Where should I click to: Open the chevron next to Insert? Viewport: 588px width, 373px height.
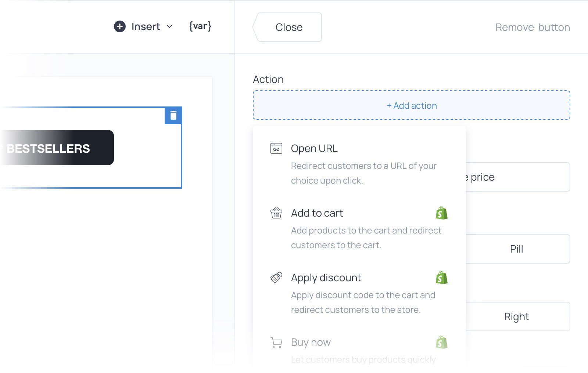(x=169, y=27)
